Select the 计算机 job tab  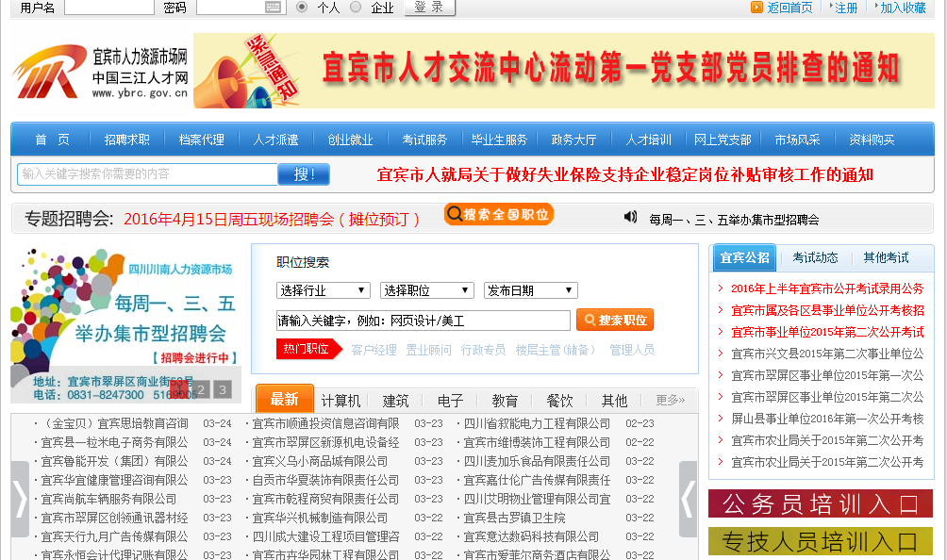[x=341, y=401]
